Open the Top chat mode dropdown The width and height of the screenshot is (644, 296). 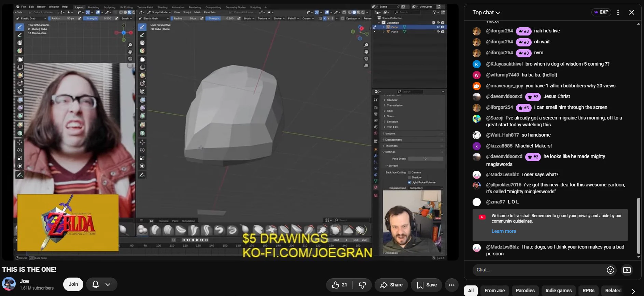486,12
